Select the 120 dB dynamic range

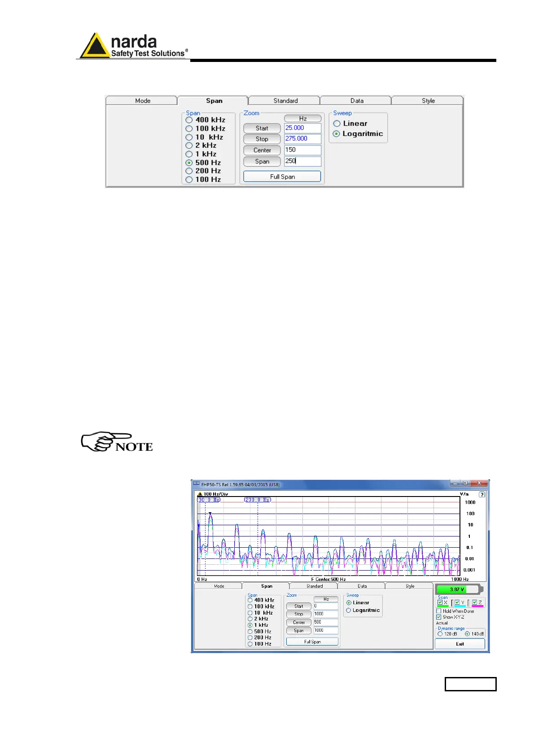pyautogui.click(x=447, y=634)
